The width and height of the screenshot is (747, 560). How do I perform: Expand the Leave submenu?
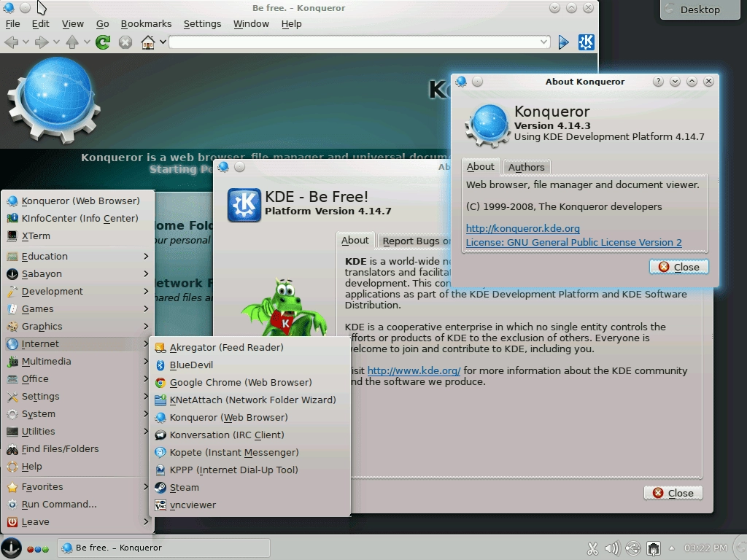77,522
